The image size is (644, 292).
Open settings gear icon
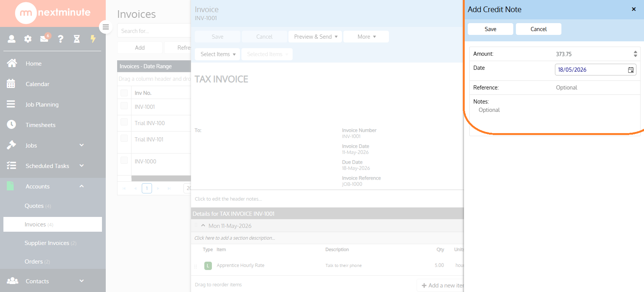pos(28,39)
